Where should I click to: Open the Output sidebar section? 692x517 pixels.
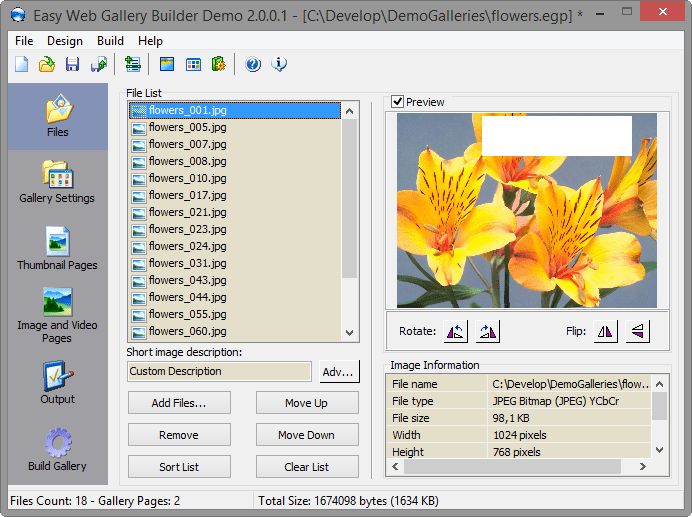coord(57,382)
